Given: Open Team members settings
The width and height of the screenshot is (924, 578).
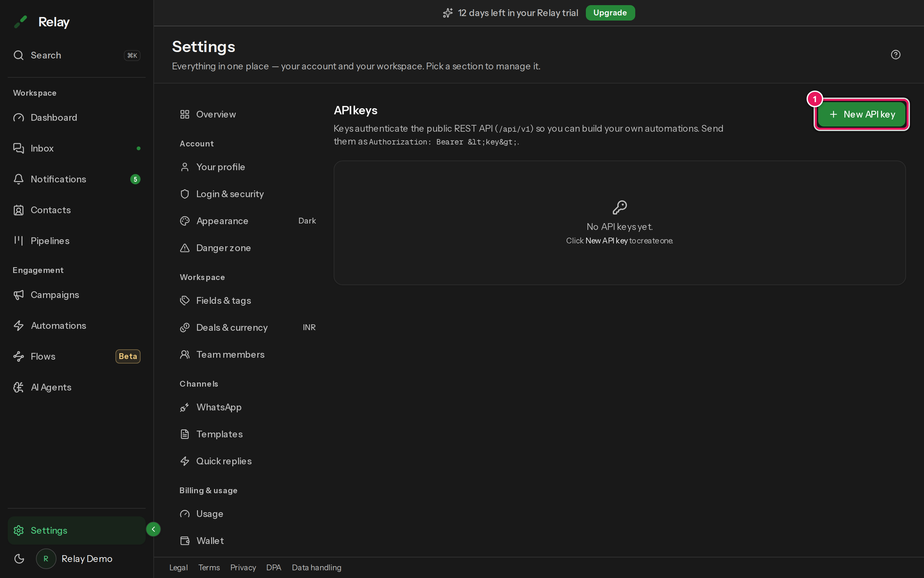Looking at the screenshot, I should [248, 355].
